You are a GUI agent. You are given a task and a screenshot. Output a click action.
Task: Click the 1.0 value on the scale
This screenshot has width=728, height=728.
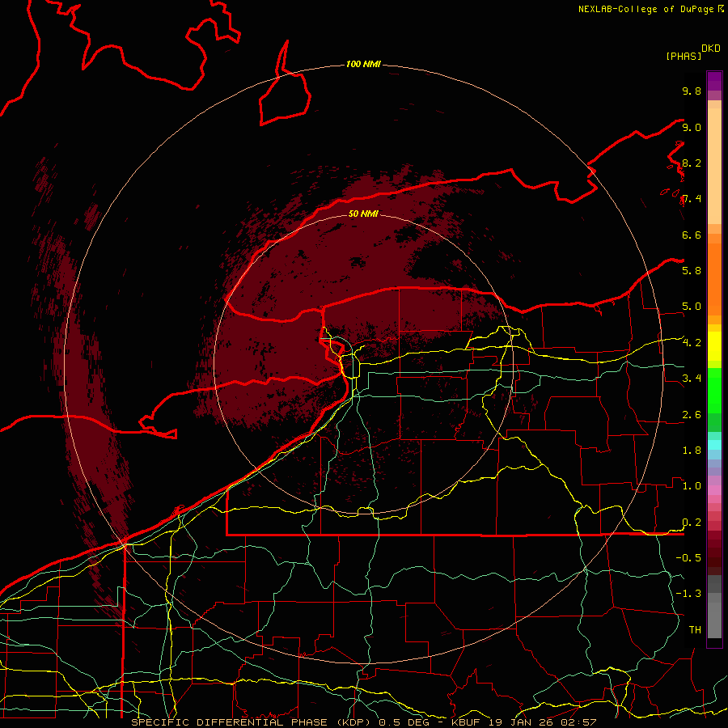click(x=692, y=485)
